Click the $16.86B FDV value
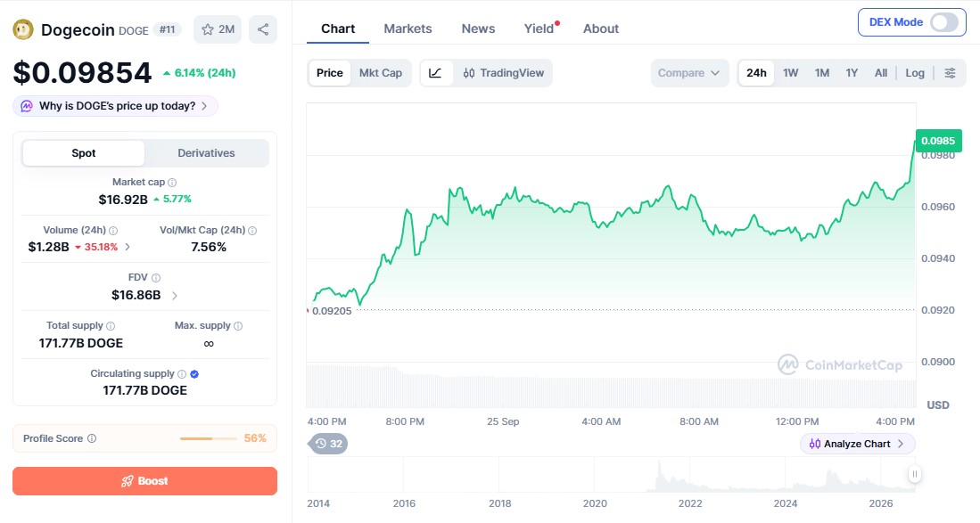 click(136, 295)
